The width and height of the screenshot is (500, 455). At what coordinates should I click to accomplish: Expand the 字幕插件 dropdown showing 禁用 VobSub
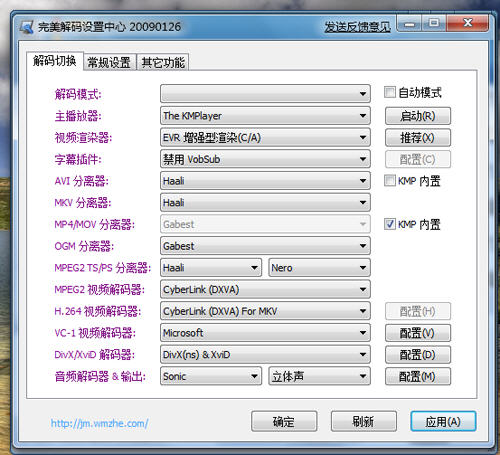[265, 159]
